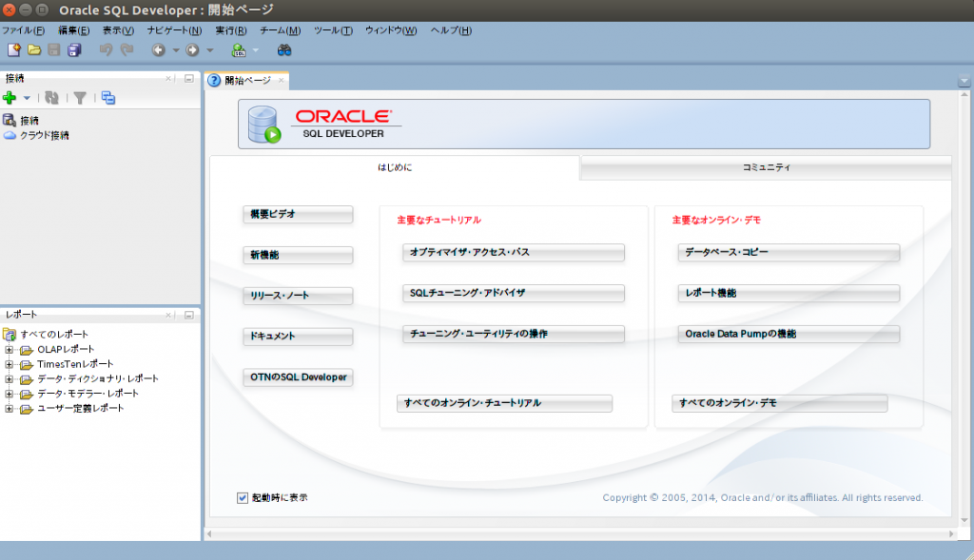Screen dimensions: 974x560
Task: Expand the データ・モデラー・レポート node
Action: click(9, 394)
